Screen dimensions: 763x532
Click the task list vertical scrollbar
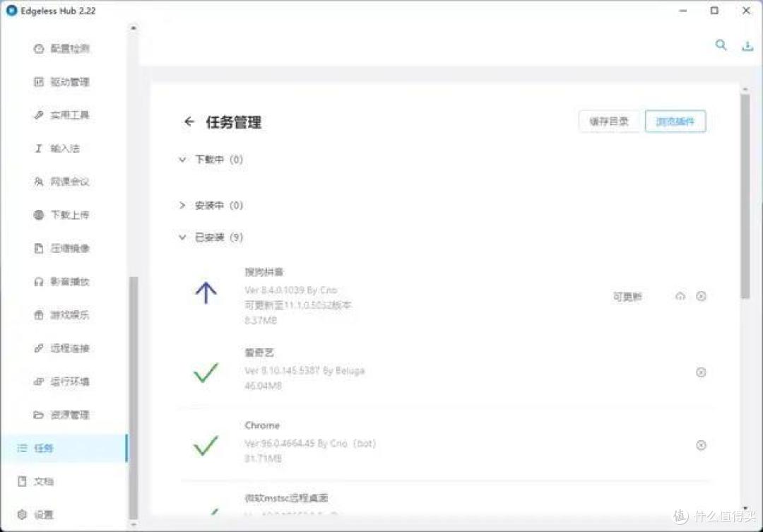click(x=745, y=198)
